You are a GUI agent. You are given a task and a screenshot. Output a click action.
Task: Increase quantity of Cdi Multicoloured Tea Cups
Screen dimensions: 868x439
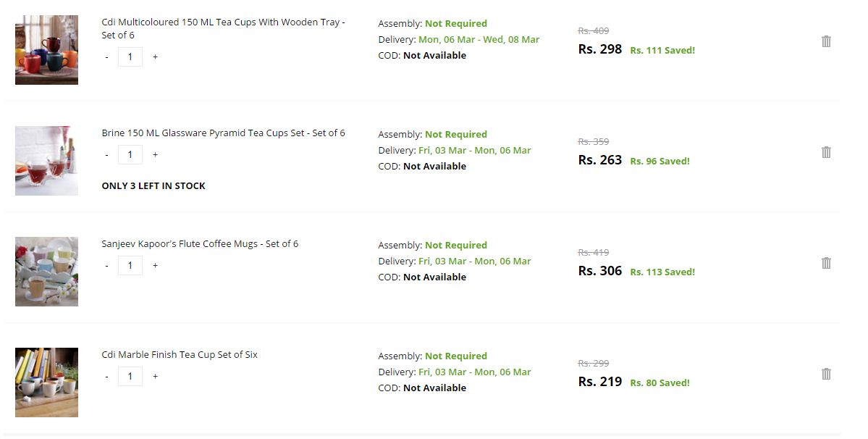click(x=155, y=57)
